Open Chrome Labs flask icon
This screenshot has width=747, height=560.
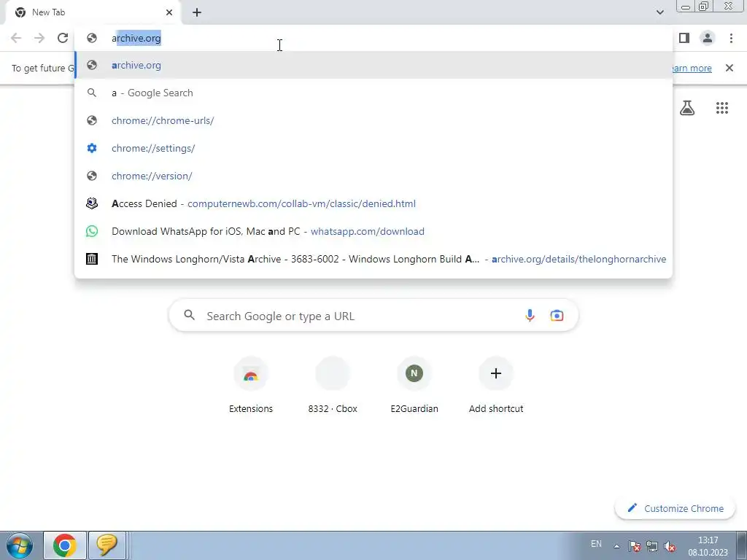tap(687, 108)
